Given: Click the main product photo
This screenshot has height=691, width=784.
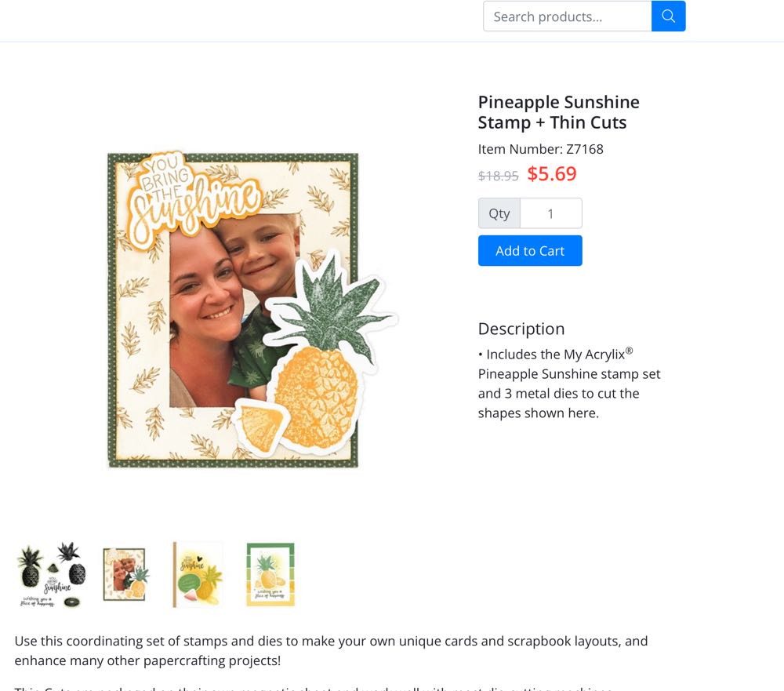Looking at the screenshot, I should pyautogui.click(x=252, y=309).
